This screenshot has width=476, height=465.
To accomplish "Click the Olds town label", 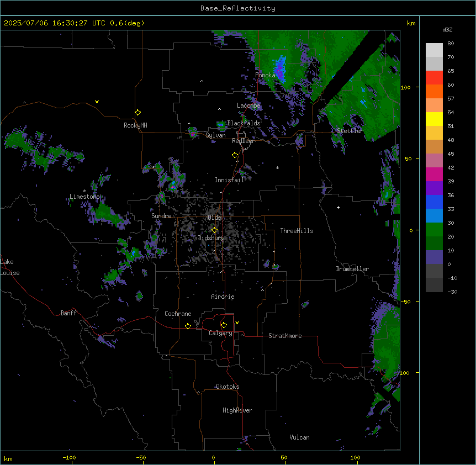I will tap(214, 218).
